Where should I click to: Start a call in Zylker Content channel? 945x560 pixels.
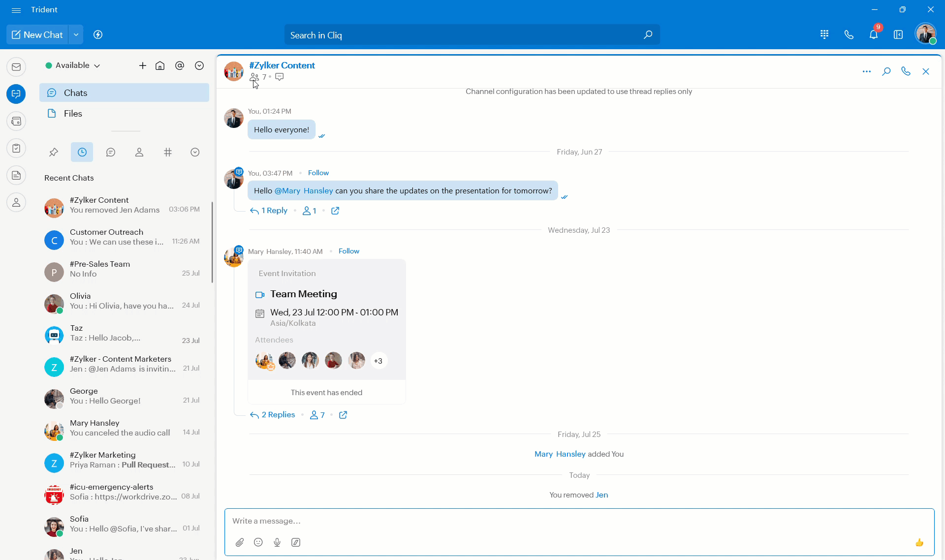906,71
